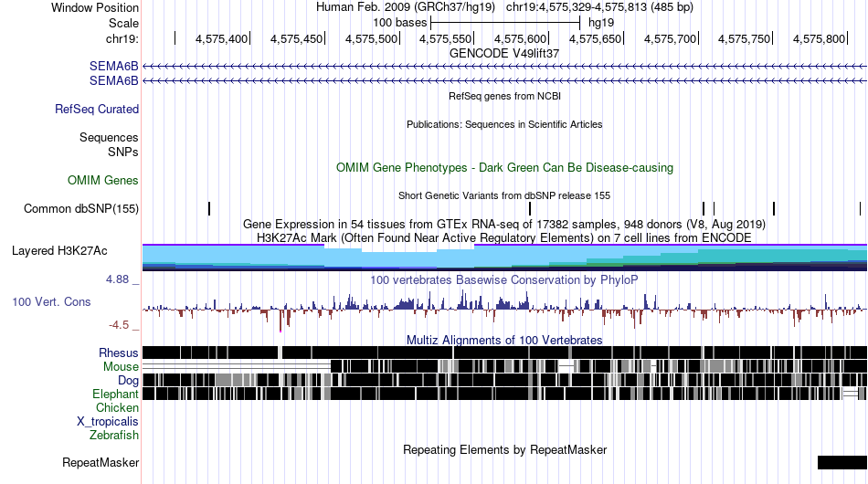Click the Zebrafish alignment row label
The width and height of the screenshot is (868, 484).
114,436
